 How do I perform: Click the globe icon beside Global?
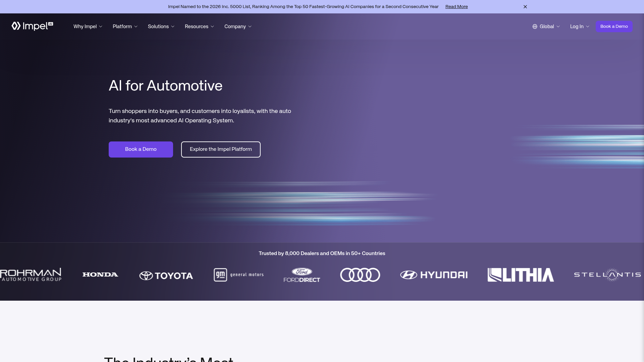click(535, 26)
